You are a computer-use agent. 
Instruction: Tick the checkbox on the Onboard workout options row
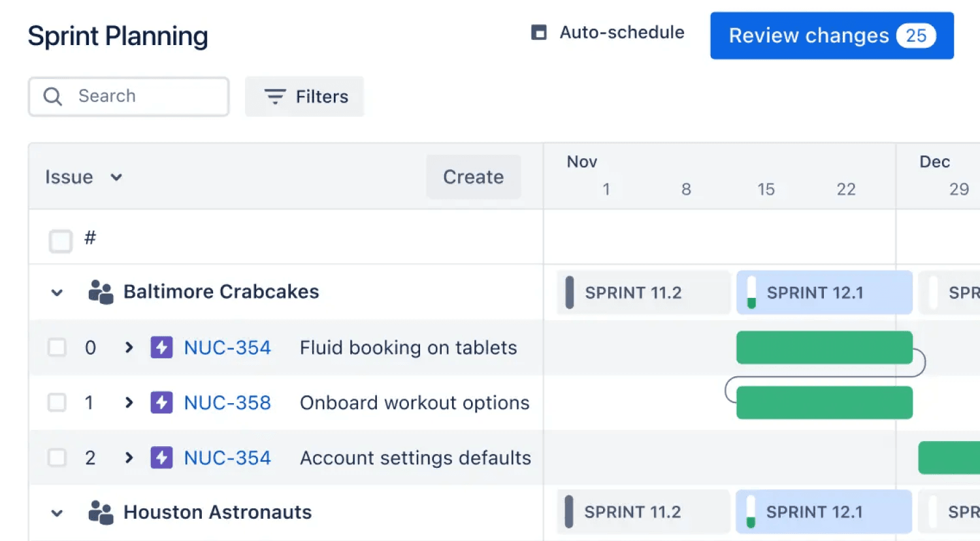point(57,402)
